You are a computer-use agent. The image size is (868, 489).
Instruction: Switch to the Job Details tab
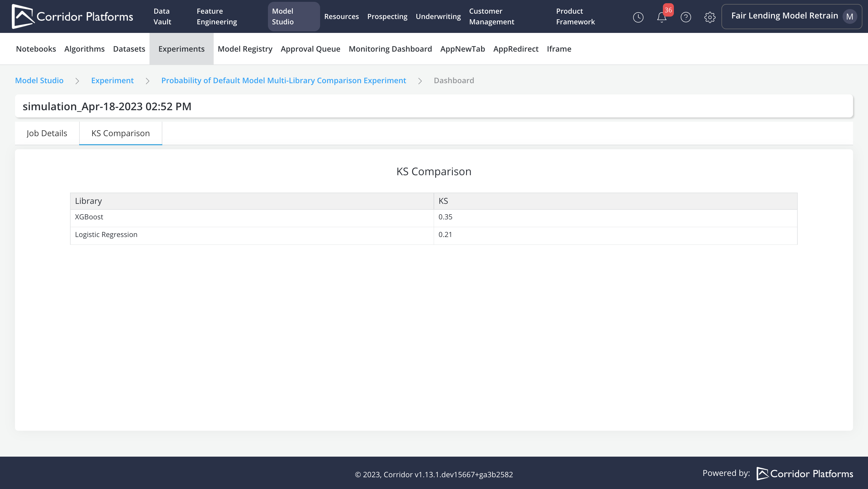(x=47, y=133)
